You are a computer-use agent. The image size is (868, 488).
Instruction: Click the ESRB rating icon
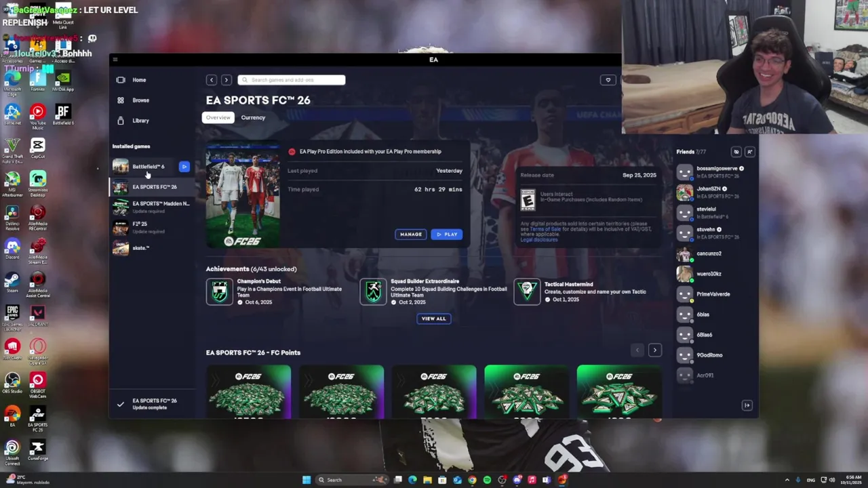click(x=528, y=200)
